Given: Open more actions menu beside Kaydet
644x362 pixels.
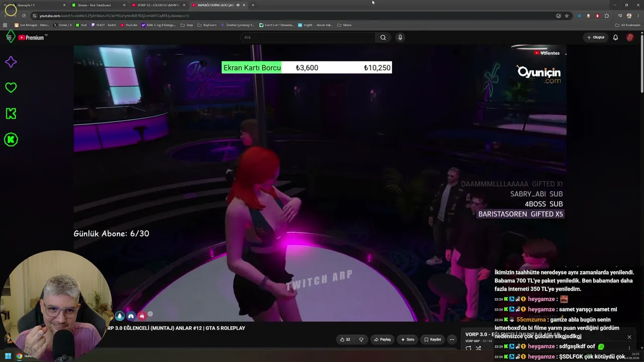Looking at the screenshot, I should point(452,339).
